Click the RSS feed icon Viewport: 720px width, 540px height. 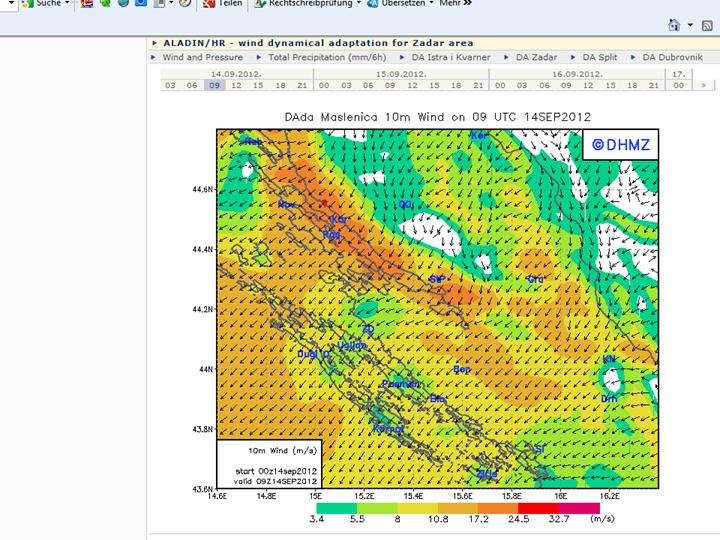coord(708,24)
